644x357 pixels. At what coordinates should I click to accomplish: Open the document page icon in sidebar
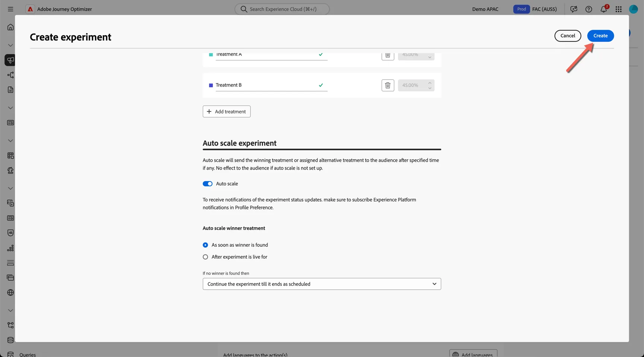coord(10,90)
